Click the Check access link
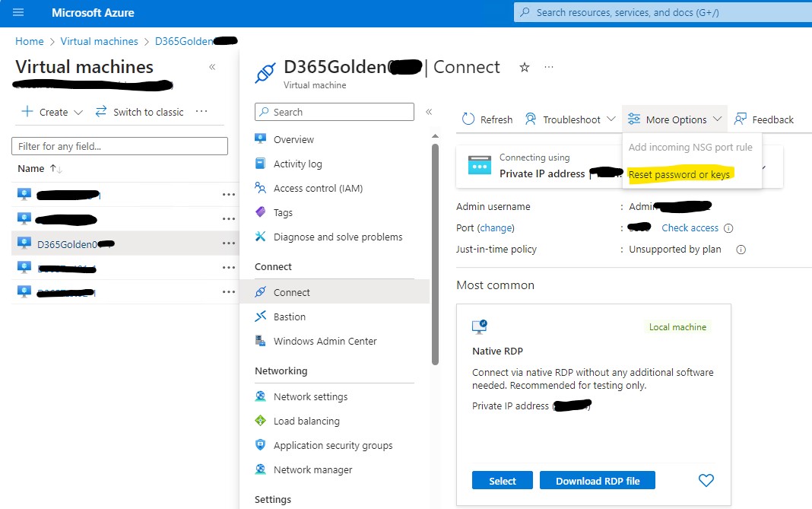The image size is (812, 509). 690,228
